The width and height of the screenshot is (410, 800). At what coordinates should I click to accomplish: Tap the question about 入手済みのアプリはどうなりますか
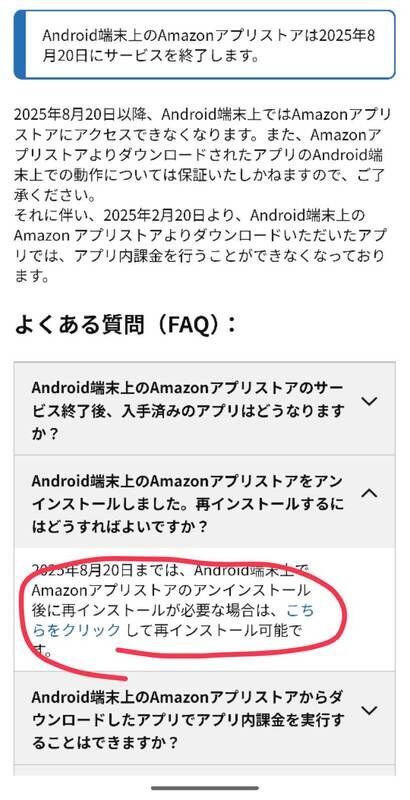coord(188,411)
